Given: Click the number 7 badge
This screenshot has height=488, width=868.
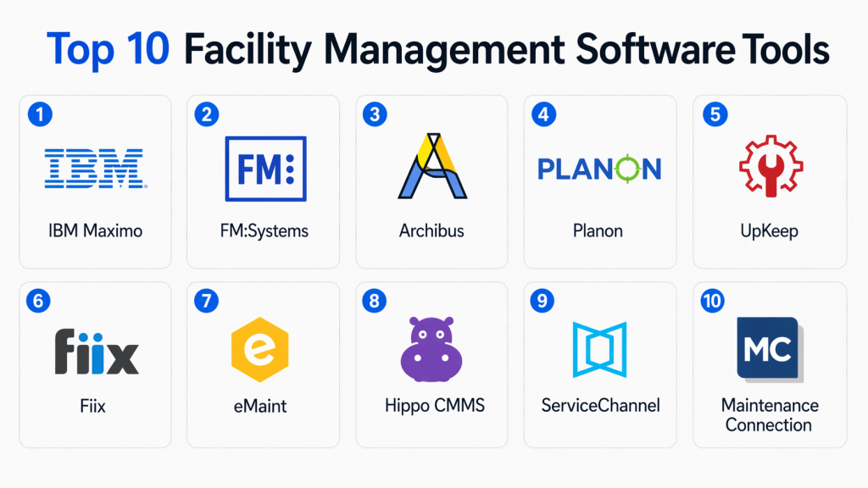Looking at the screenshot, I should coord(208,300).
